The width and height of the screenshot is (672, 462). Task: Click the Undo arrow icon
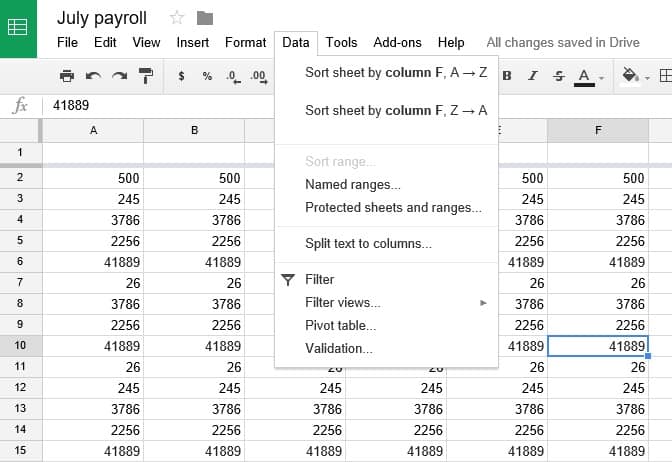(94, 76)
